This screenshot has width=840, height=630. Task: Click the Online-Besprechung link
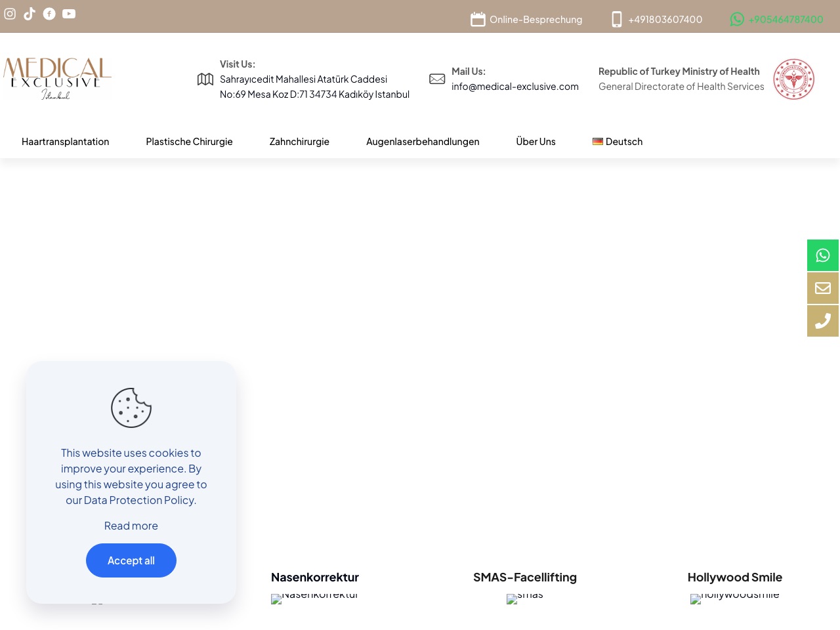point(536,20)
